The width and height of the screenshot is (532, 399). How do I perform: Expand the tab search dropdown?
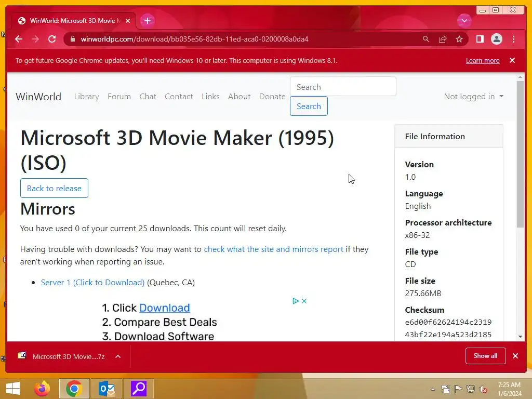464,21
